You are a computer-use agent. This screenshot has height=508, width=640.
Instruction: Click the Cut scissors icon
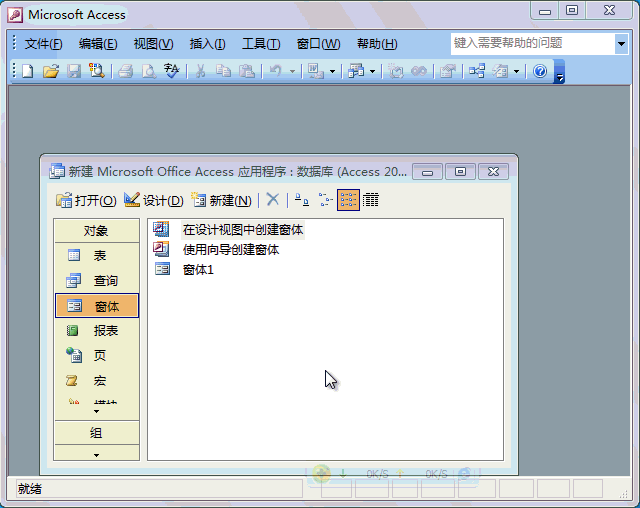coord(200,71)
